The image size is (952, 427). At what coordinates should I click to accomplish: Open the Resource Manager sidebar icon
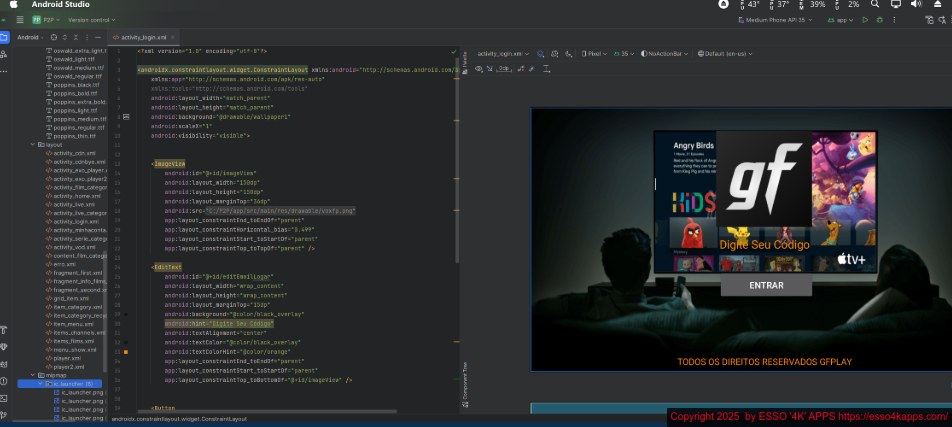(x=4, y=54)
